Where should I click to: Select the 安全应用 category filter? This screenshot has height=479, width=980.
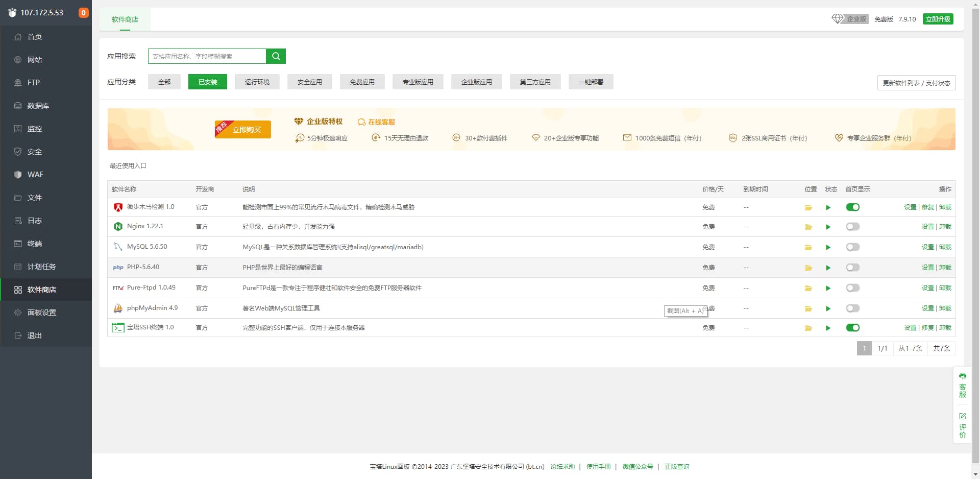[310, 82]
